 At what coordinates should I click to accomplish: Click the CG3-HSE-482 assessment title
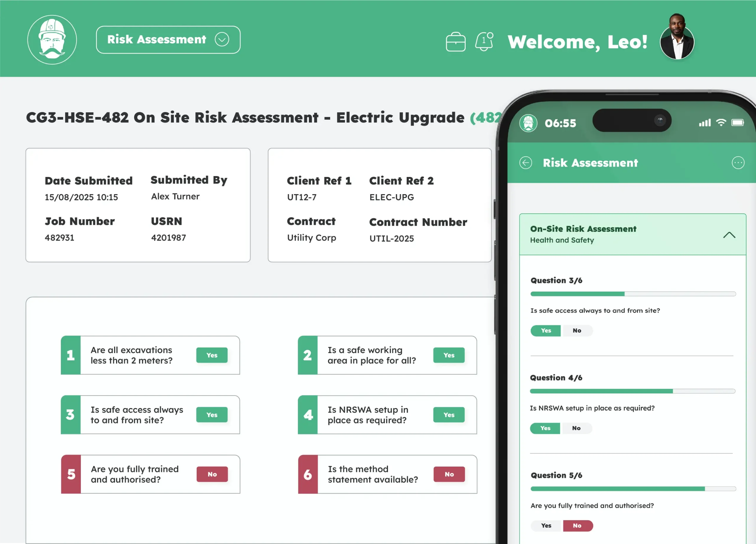point(263,117)
